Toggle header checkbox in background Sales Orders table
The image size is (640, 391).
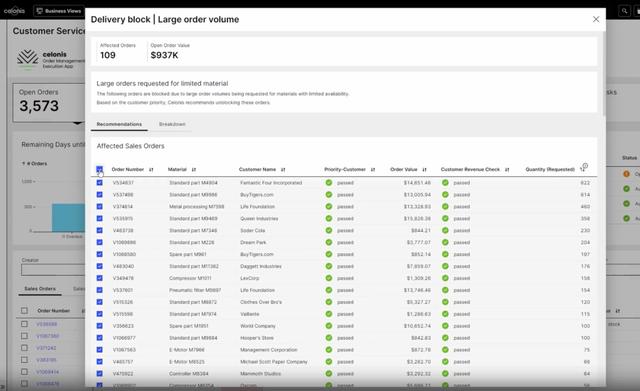tap(24, 311)
